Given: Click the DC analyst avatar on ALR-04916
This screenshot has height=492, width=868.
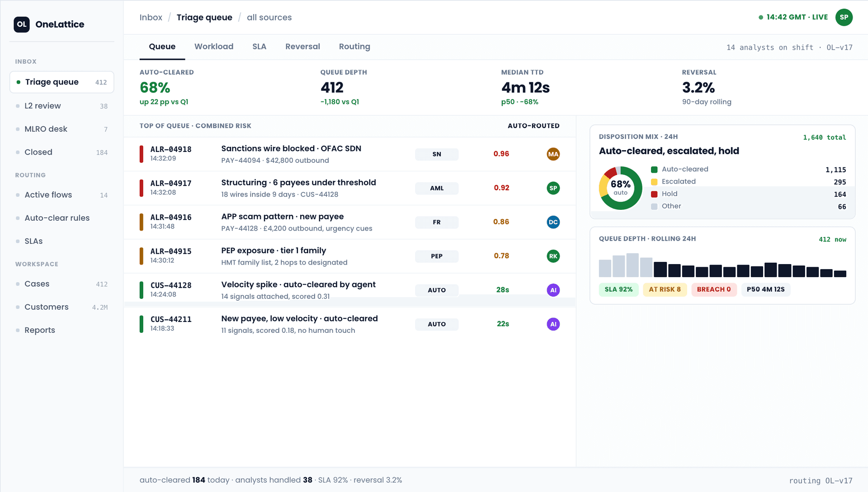Looking at the screenshot, I should point(553,222).
